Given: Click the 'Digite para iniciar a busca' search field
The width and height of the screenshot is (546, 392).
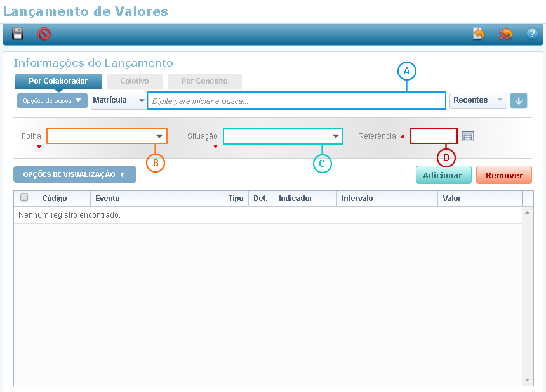Looking at the screenshot, I should click(x=296, y=101).
